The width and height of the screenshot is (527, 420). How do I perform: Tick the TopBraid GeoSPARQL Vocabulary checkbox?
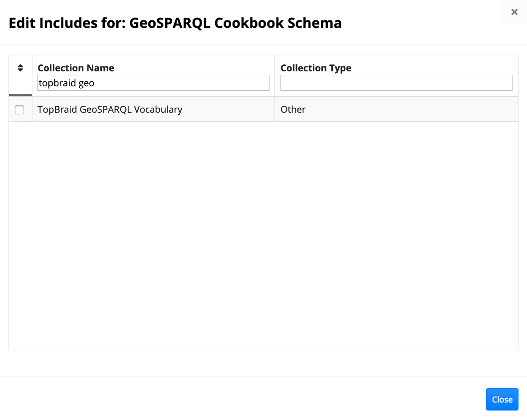click(19, 110)
